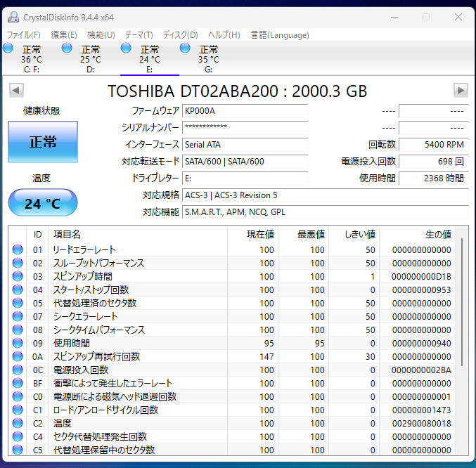Open the 機能(U) menu
The height and width of the screenshot is (468, 476).
pos(101,35)
